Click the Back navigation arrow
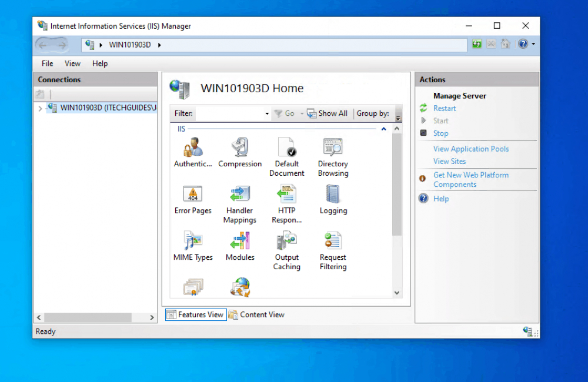 click(43, 45)
